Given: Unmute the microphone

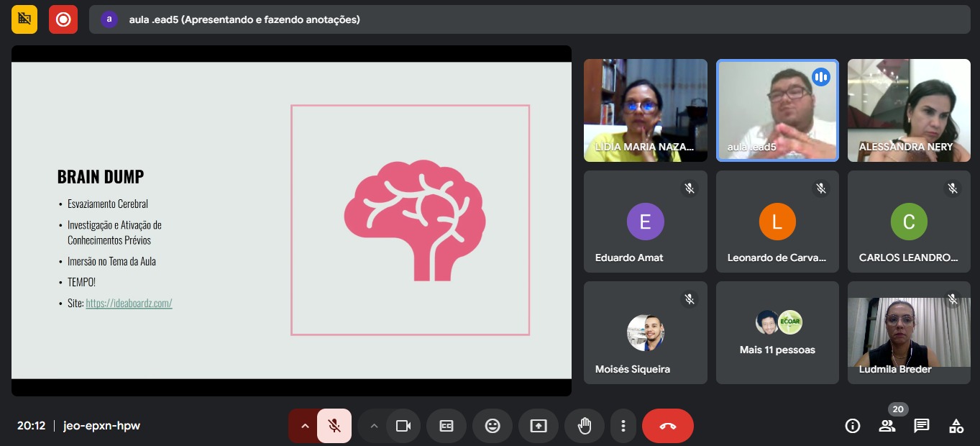Looking at the screenshot, I should 334,426.
